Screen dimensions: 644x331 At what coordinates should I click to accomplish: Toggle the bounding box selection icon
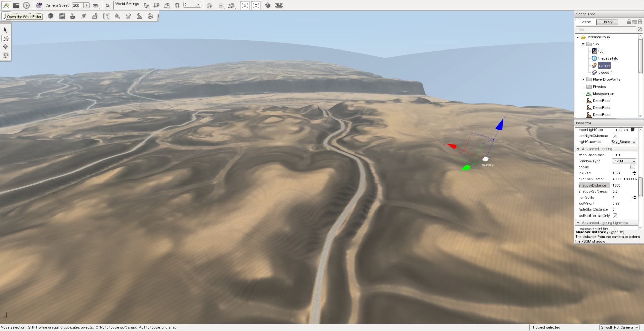click(209, 5)
